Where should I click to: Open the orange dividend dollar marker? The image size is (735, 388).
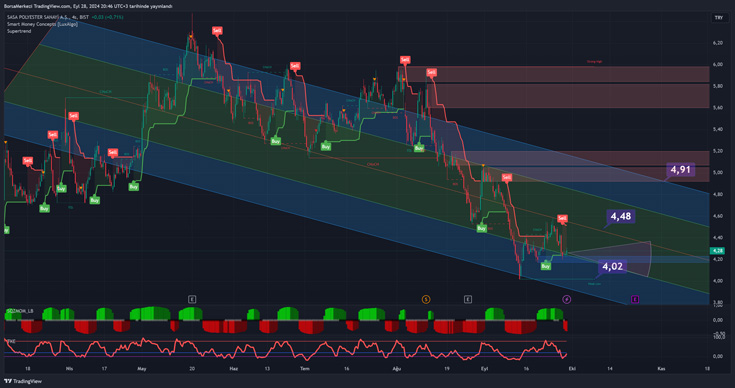click(x=426, y=299)
